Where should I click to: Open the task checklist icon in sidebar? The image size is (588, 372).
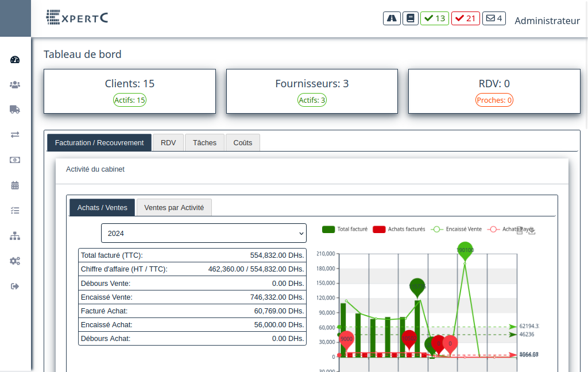(15, 211)
